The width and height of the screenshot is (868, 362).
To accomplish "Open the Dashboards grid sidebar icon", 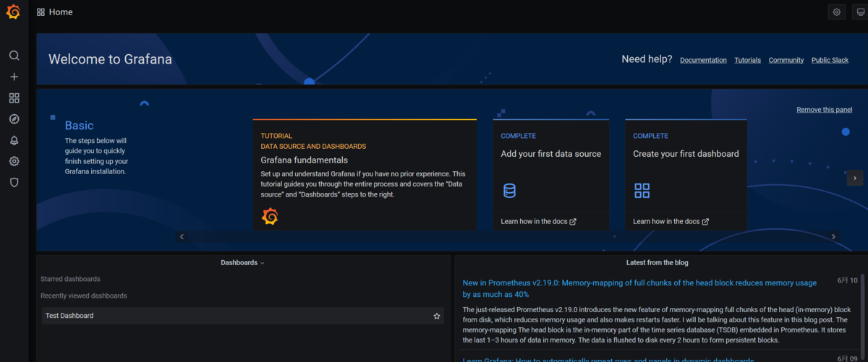I will point(14,98).
